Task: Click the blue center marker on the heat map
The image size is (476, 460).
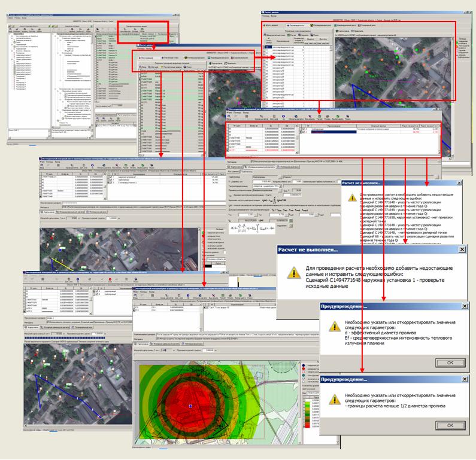Action: pos(191,406)
